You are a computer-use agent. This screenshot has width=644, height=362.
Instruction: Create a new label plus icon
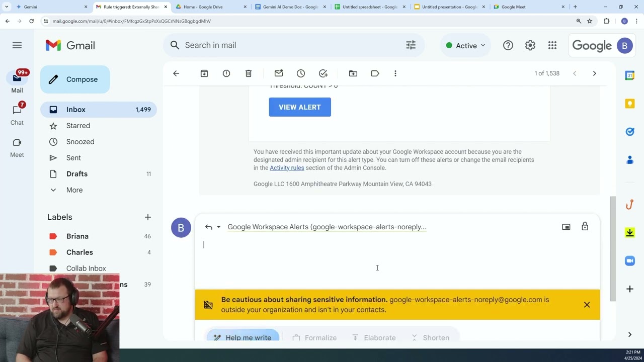(x=148, y=217)
